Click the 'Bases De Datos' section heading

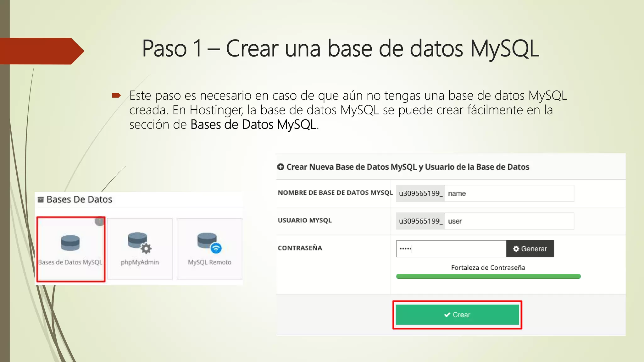coord(79,200)
